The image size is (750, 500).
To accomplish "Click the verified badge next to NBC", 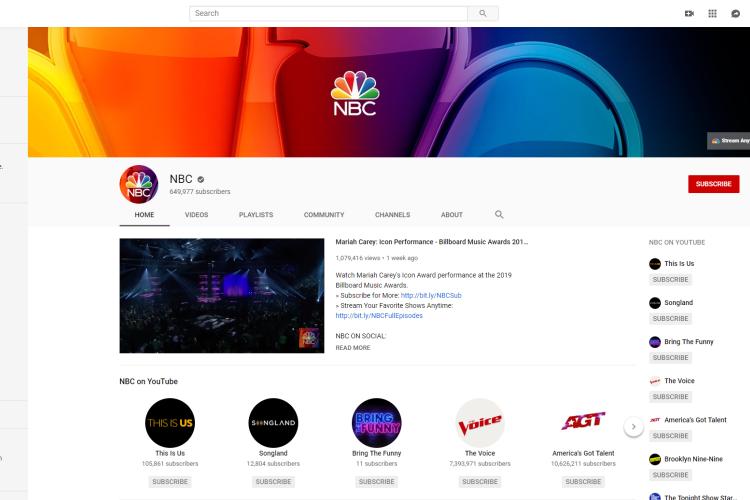I will click(201, 179).
